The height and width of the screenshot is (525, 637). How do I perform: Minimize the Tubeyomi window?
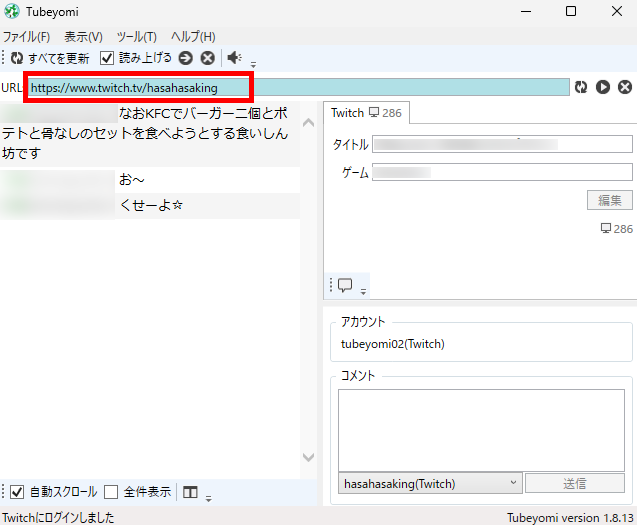[x=526, y=11]
